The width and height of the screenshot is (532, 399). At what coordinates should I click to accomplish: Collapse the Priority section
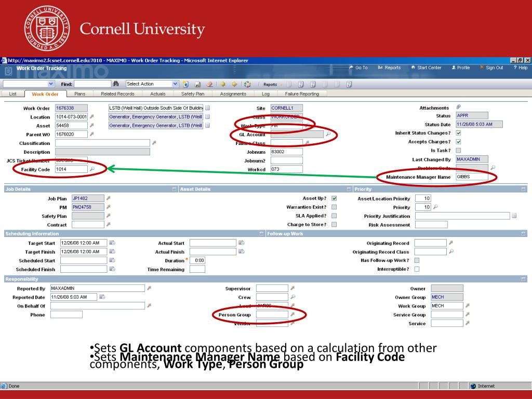[523, 189]
